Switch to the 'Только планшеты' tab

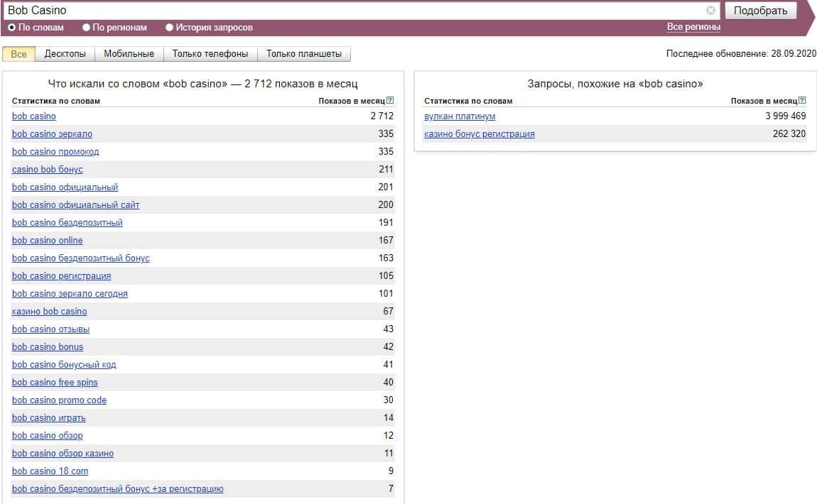pos(303,54)
